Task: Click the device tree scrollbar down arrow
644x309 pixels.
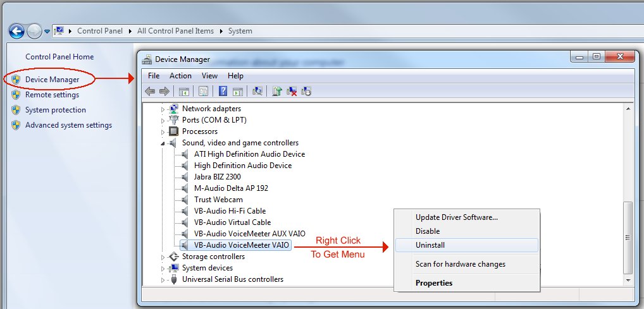Action: (x=628, y=281)
